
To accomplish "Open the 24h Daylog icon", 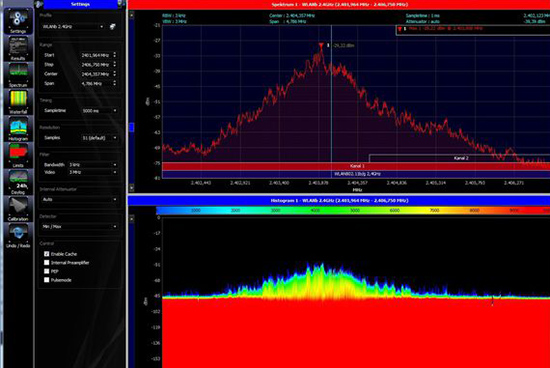I will coord(18,182).
